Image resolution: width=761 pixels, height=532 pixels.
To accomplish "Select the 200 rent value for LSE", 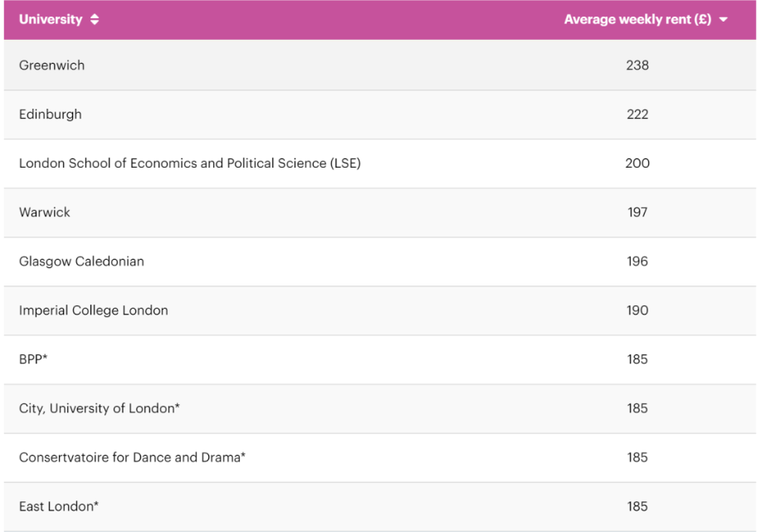I will pos(637,164).
